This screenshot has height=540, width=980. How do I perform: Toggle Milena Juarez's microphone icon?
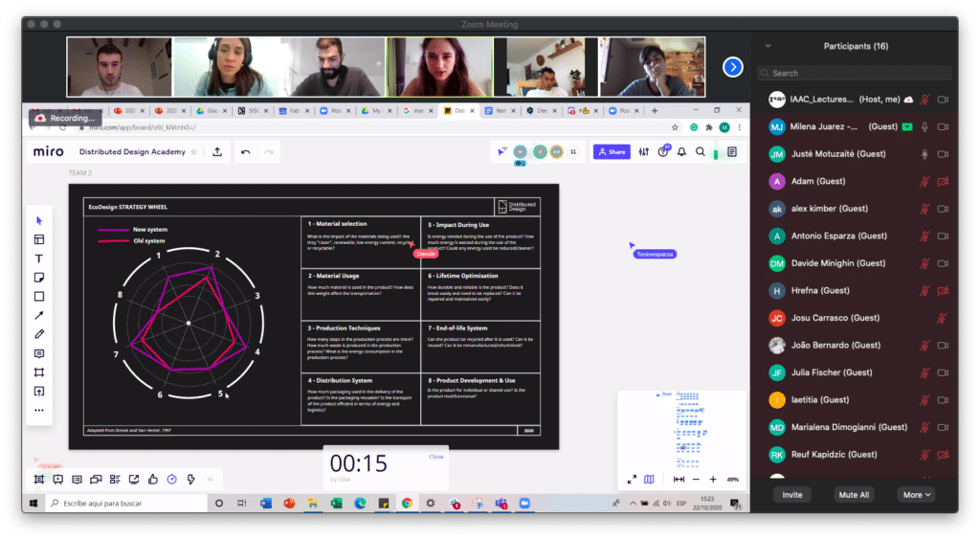pyautogui.click(x=924, y=126)
